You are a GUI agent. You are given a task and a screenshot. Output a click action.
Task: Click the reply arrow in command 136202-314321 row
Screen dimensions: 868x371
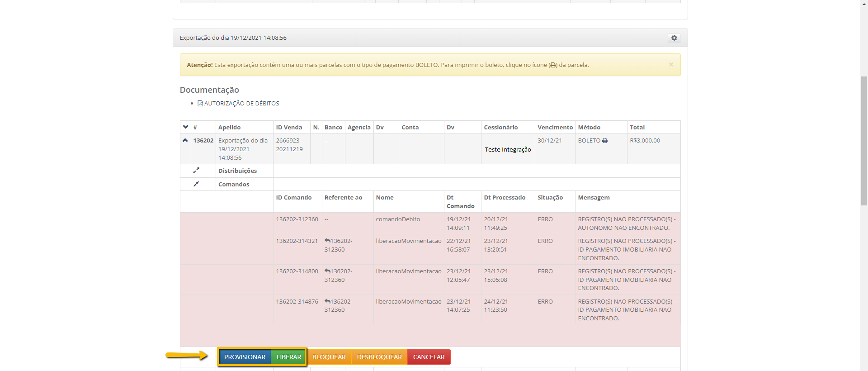click(x=327, y=241)
